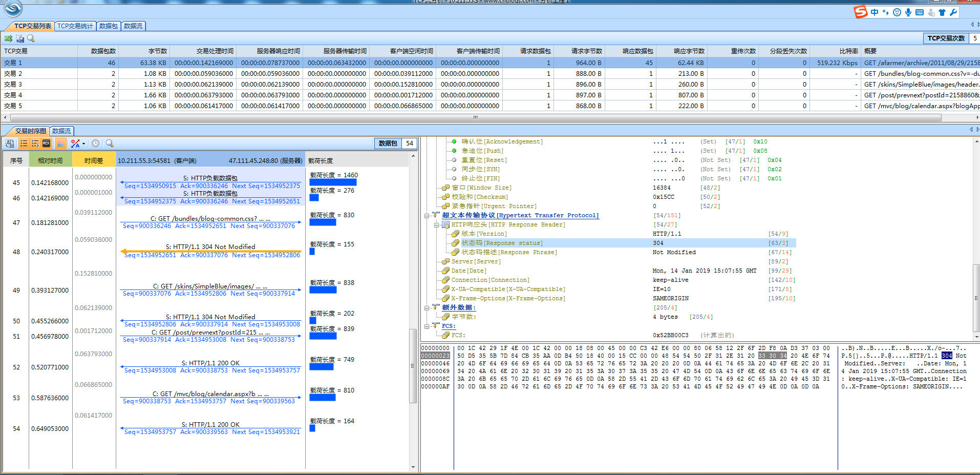Open the application logo menu button

[13, 8]
